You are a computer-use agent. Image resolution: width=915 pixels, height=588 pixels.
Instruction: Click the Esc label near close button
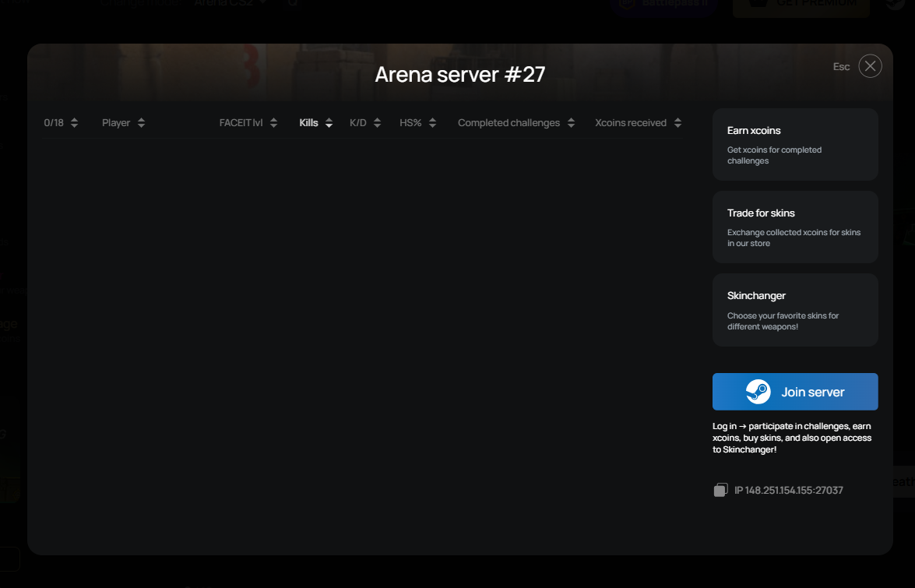click(x=841, y=67)
